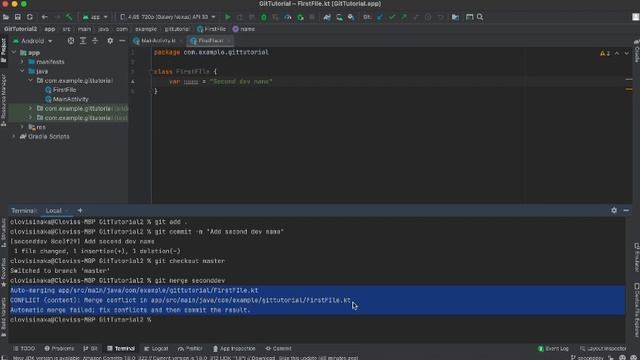The height and width of the screenshot is (360, 640).
Task: Open the Problems tool window
Action: (59, 349)
